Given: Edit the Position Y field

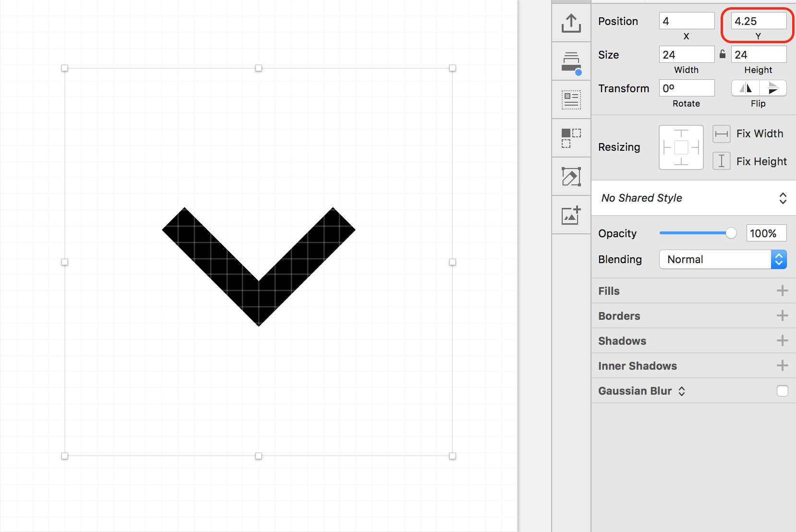Looking at the screenshot, I should [x=759, y=21].
